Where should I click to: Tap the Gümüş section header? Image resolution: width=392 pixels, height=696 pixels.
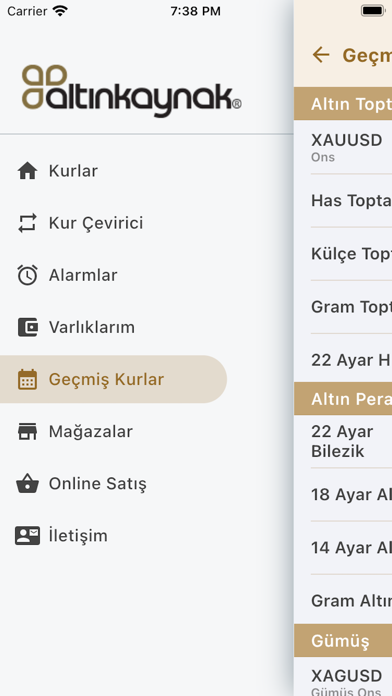click(343, 641)
